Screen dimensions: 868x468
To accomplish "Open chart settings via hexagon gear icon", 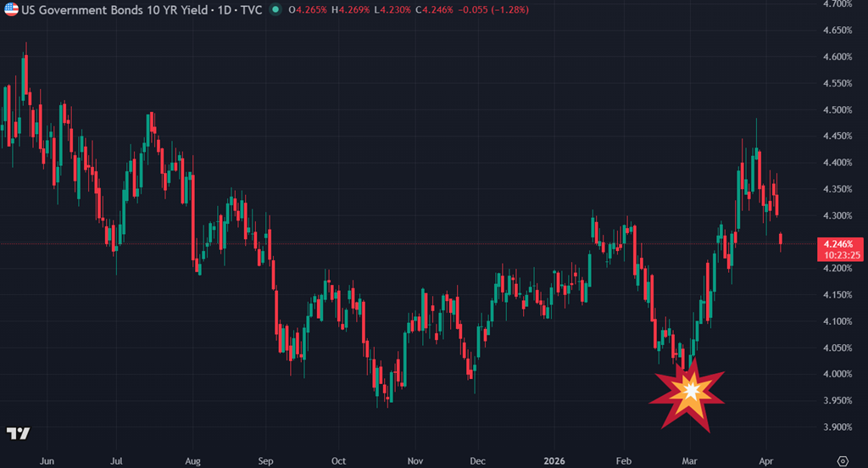I will [x=841, y=460].
